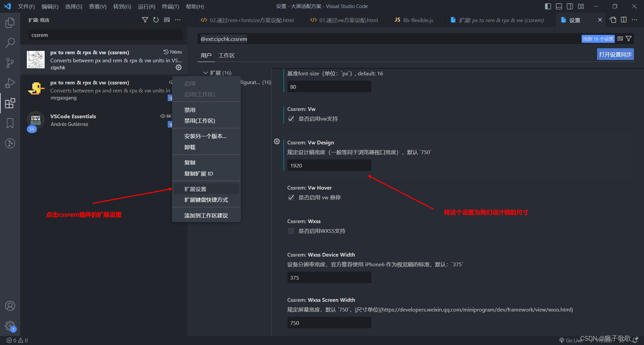Image resolution: width=644 pixels, height=345 pixels.
Task: Check the enable WXSS support checkbox
Action: click(x=291, y=231)
